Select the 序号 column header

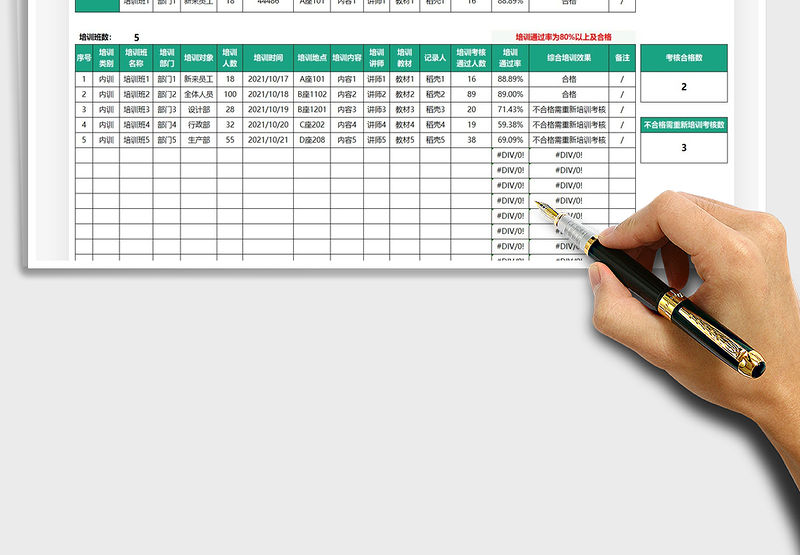tap(84, 58)
